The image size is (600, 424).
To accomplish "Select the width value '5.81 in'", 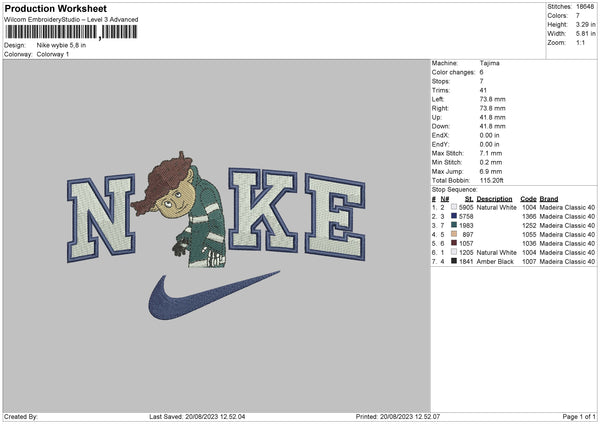I will [585, 34].
